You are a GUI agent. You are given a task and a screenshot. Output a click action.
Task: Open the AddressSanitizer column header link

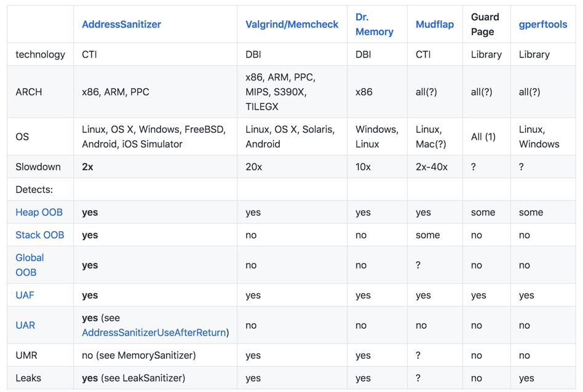121,25
